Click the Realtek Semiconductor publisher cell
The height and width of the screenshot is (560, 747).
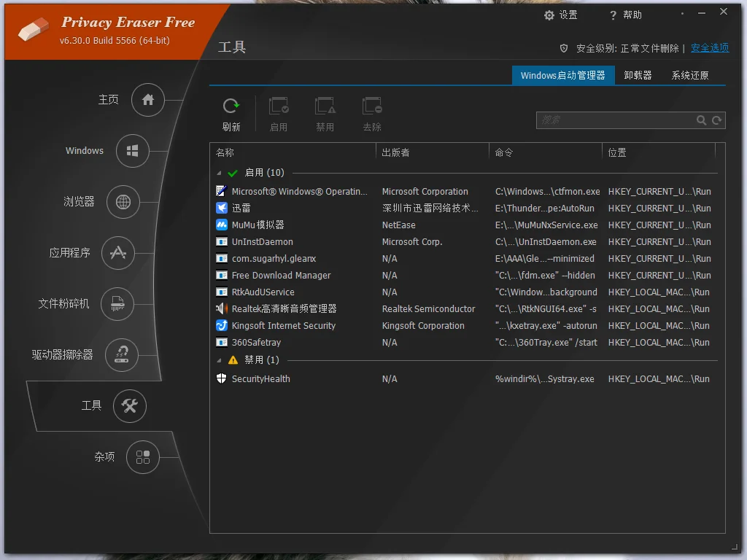[429, 309]
